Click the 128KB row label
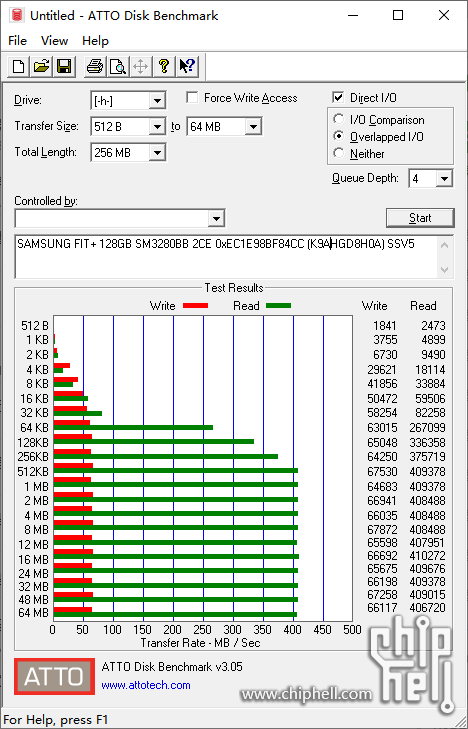The height and width of the screenshot is (729, 468). pos(33,442)
